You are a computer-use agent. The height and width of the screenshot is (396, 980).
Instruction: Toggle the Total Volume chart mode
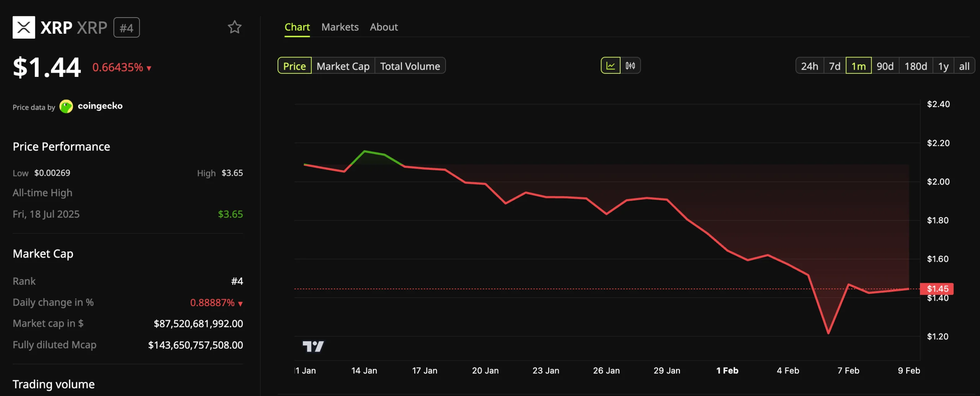click(x=410, y=65)
